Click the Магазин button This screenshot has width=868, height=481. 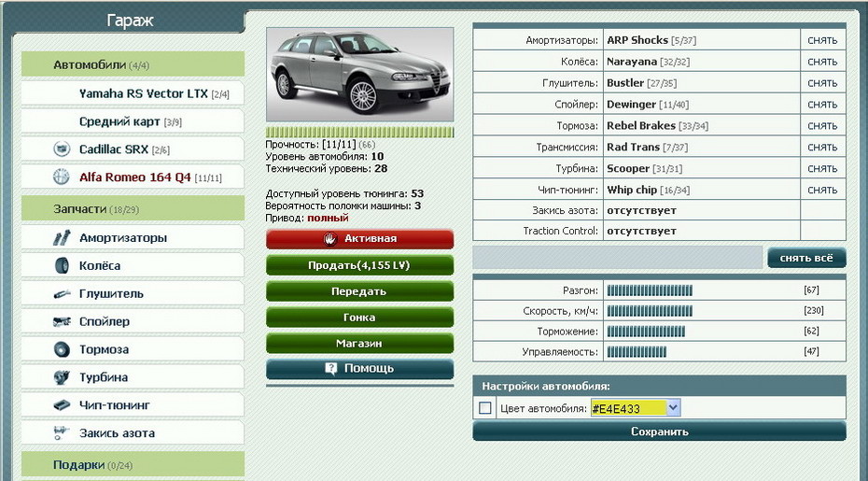pyautogui.click(x=360, y=343)
